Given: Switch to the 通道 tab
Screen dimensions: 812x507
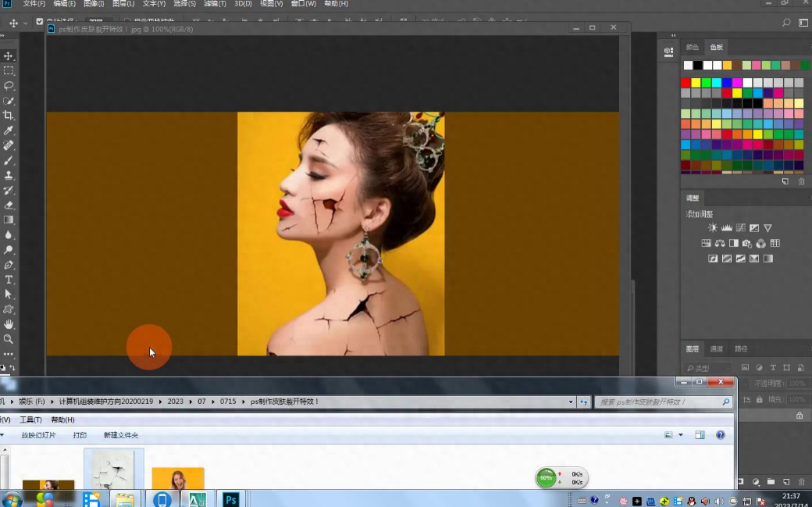Looking at the screenshot, I should point(716,349).
